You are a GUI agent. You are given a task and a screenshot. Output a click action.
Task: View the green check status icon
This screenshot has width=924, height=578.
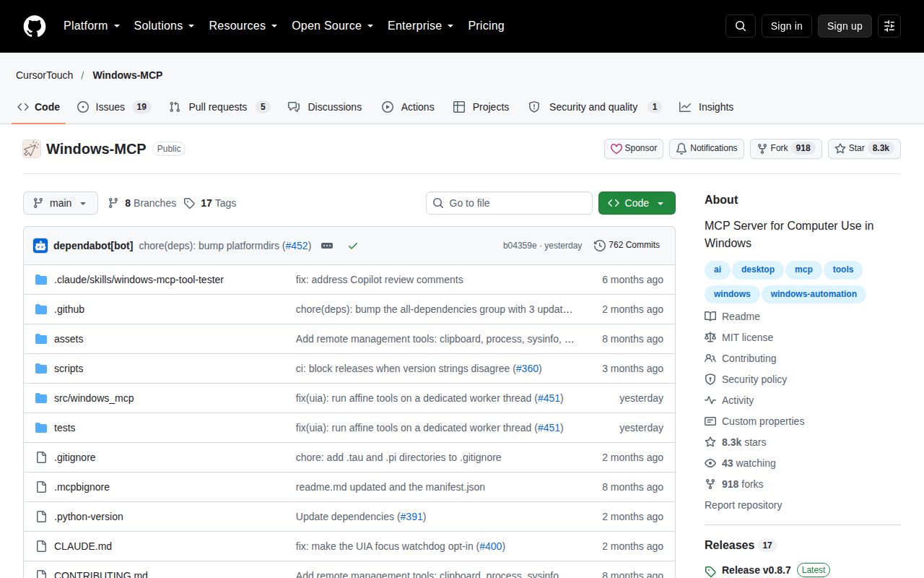353,246
